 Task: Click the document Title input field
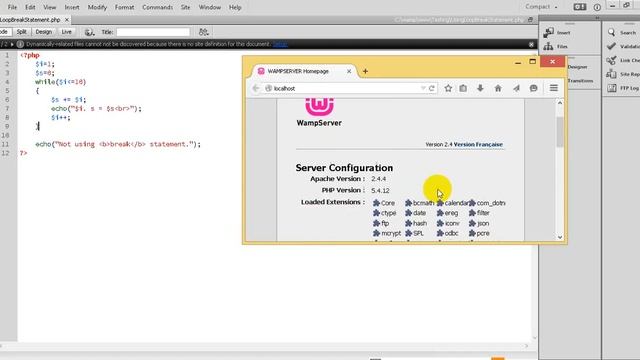(x=153, y=32)
